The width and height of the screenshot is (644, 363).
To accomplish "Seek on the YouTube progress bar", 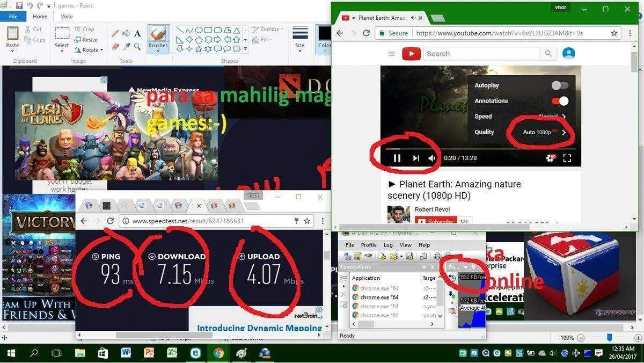I will pos(481,149).
